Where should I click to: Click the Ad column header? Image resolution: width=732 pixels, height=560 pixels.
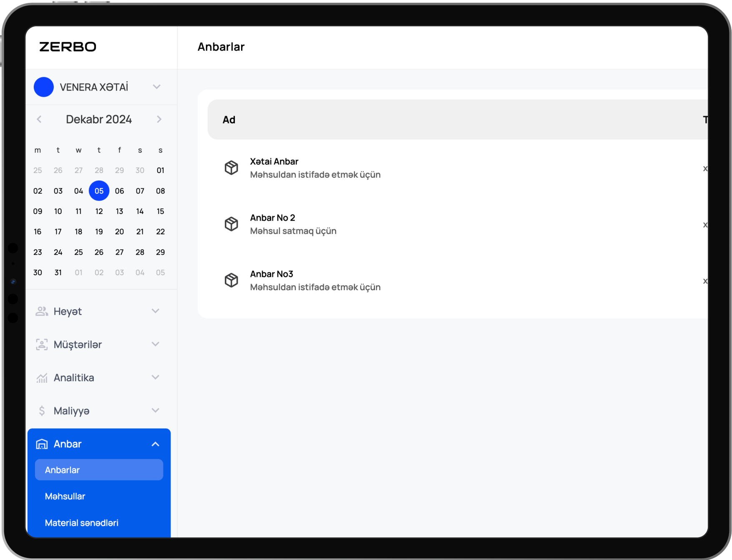(x=229, y=120)
